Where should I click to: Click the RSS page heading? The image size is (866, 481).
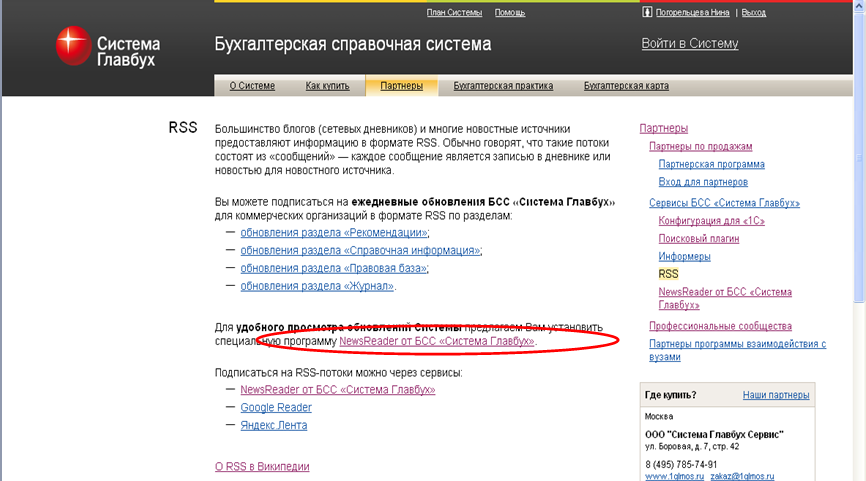pos(183,128)
